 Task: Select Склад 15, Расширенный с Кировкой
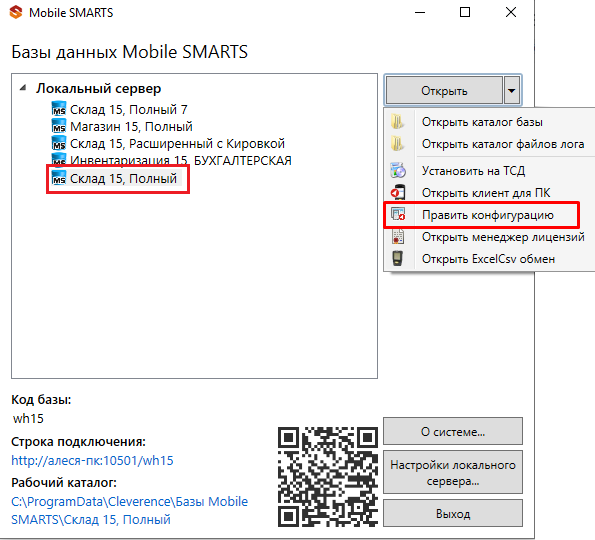(168, 143)
